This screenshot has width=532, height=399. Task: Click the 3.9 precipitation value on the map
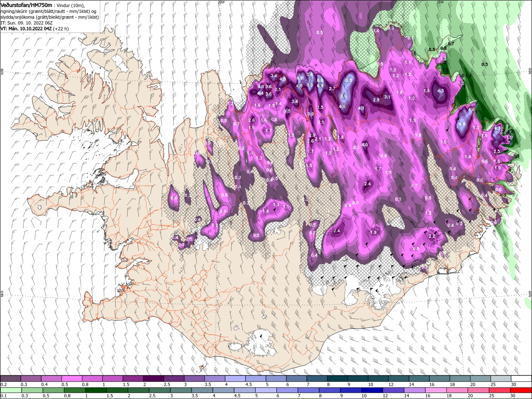point(310,114)
